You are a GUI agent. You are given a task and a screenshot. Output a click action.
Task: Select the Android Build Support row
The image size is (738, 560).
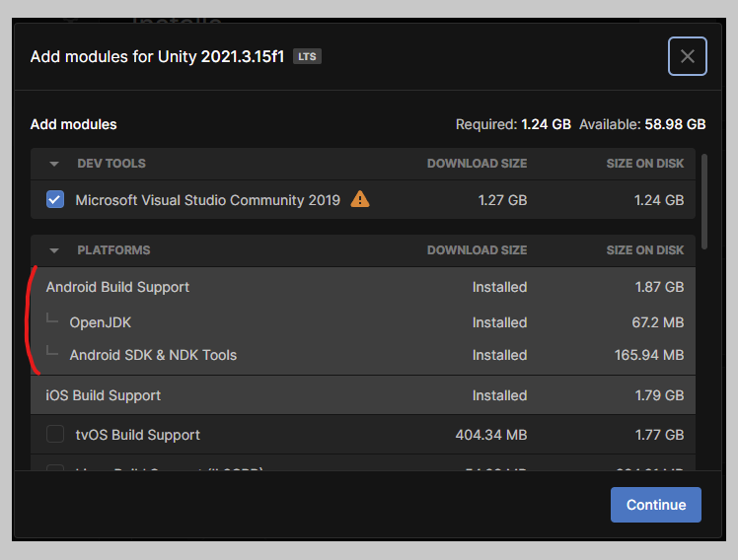coord(363,287)
